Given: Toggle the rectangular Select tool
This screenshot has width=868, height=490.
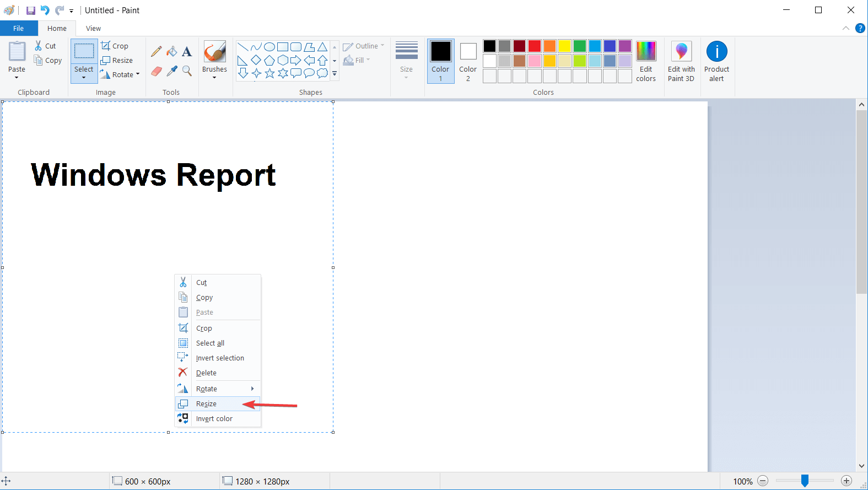Looking at the screenshot, I should pos(84,51).
